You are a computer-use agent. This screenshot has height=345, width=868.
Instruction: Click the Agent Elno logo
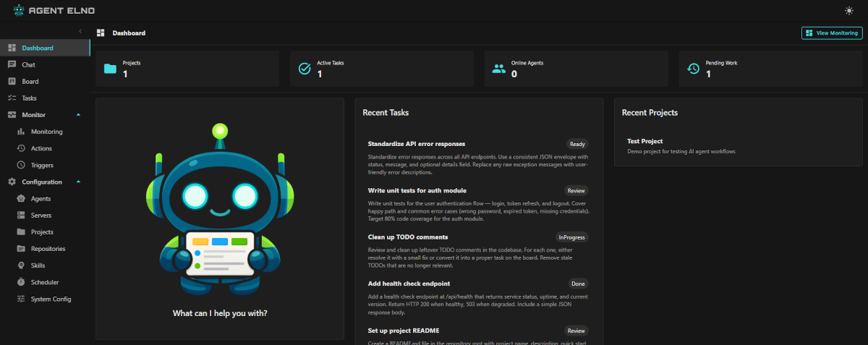click(x=53, y=10)
